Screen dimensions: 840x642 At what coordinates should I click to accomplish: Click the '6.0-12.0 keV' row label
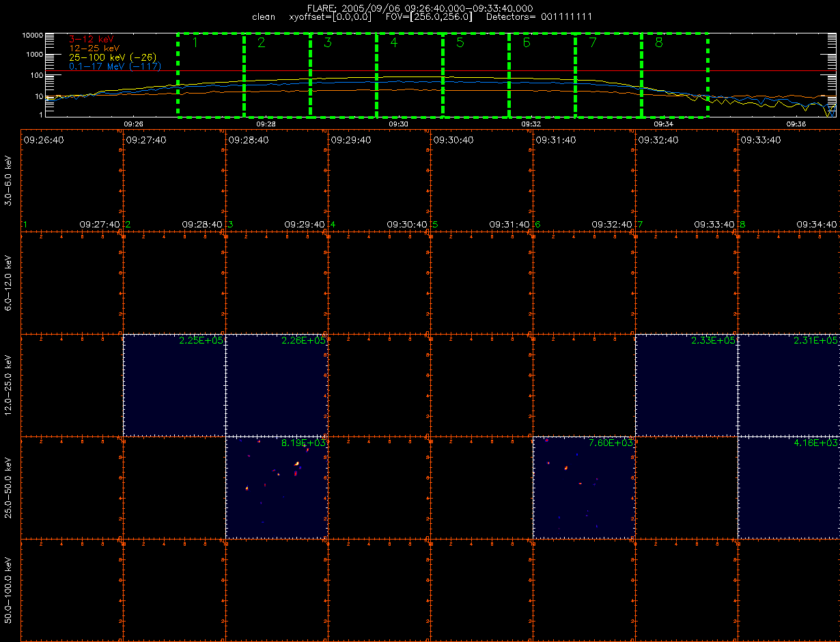8,283
